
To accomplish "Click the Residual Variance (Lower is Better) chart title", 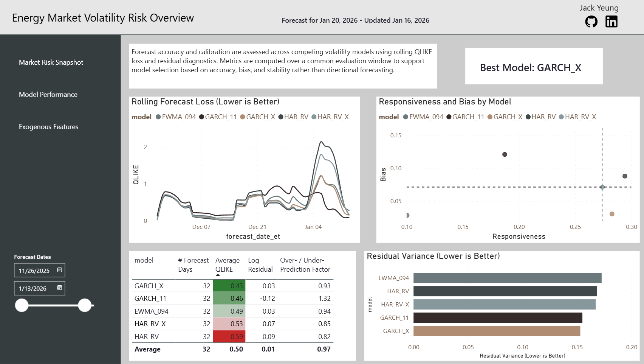I will 433,256.
